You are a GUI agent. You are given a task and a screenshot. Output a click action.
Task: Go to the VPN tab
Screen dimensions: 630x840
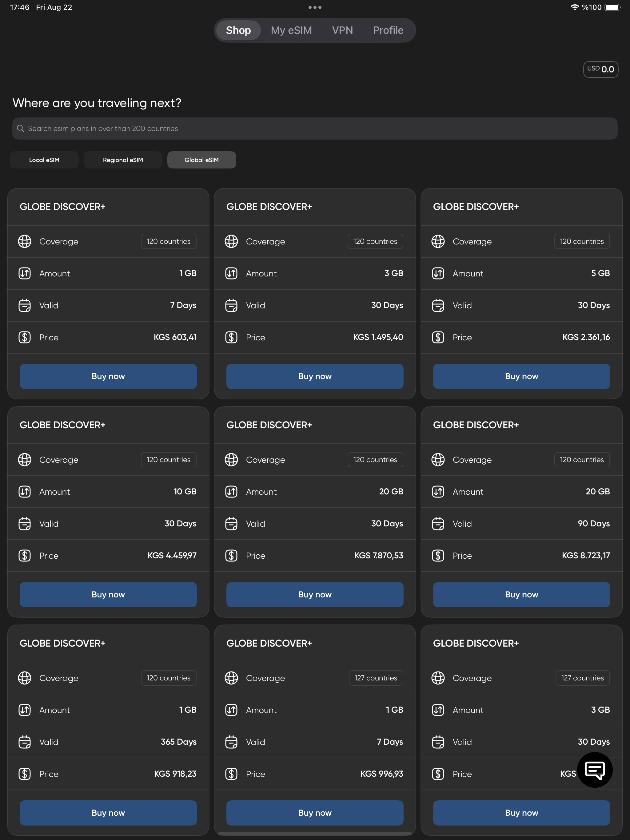[x=342, y=30]
